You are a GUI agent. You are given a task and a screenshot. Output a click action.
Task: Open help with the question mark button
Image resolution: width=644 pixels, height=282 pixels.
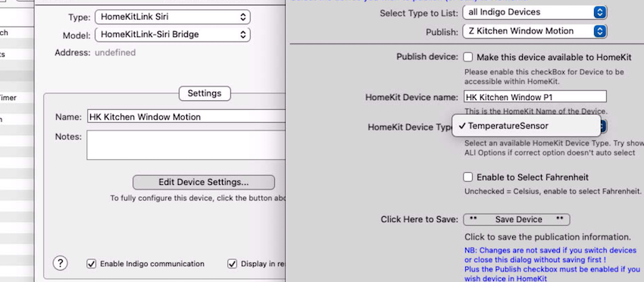(x=61, y=263)
